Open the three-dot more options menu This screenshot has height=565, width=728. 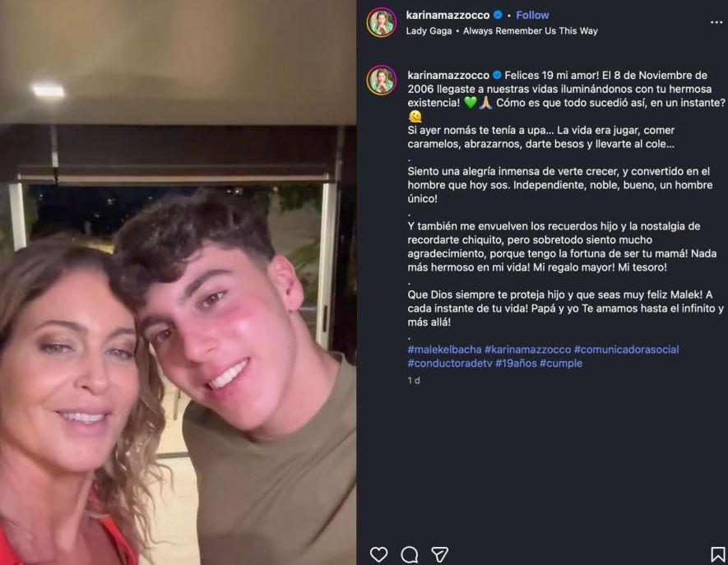point(716,23)
